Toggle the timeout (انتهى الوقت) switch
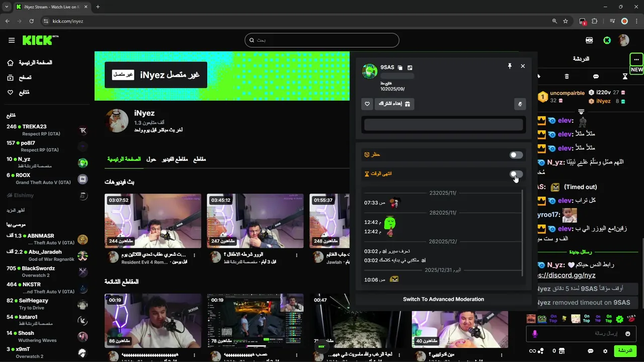The width and height of the screenshot is (644, 362). click(516, 174)
